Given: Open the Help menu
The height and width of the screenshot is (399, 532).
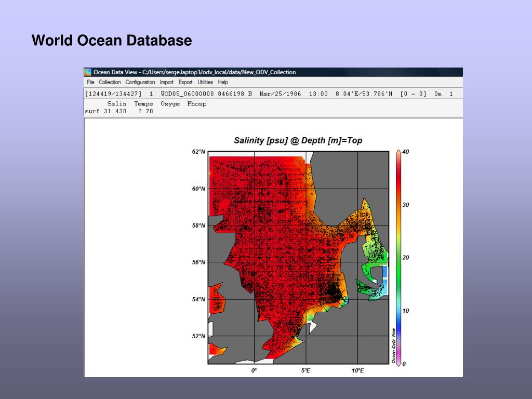Looking at the screenshot, I should coord(223,82).
